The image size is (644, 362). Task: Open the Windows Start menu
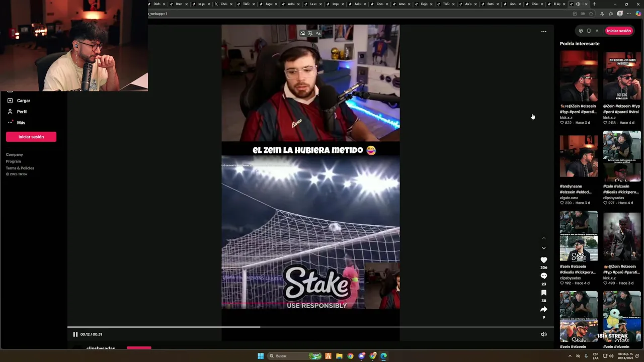[261, 356]
